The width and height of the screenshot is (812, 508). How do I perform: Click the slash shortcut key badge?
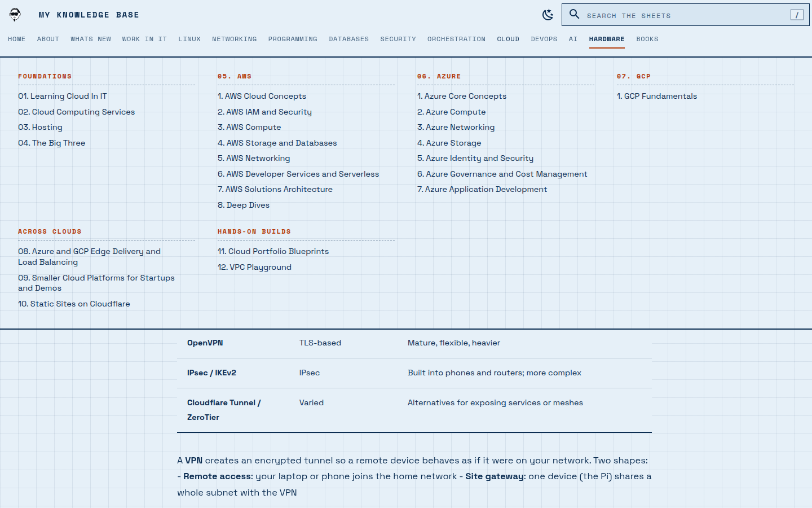pos(797,15)
